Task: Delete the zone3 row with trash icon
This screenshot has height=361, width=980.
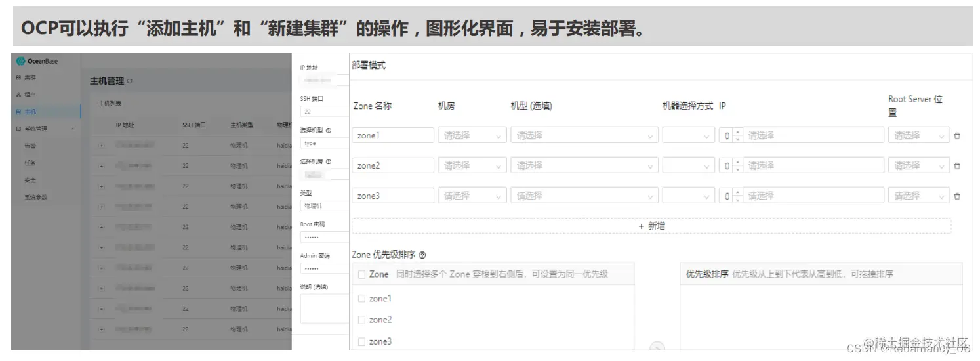Action: coord(957,196)
